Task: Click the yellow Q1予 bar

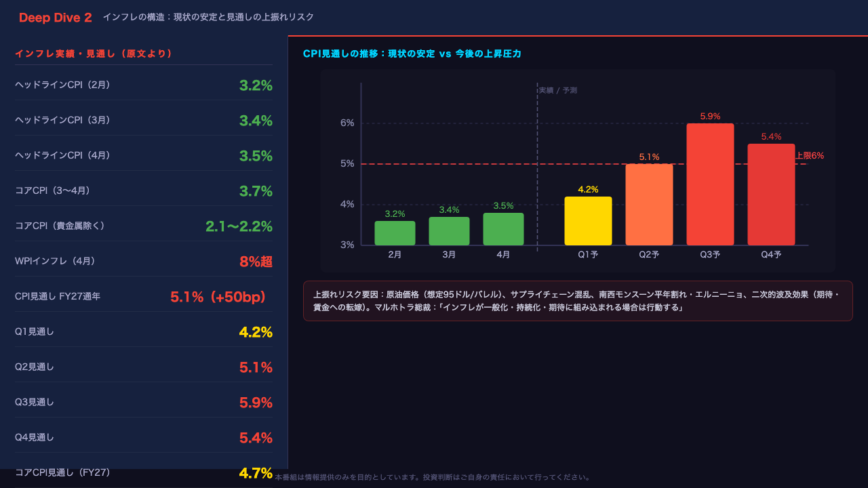Action: click(588, 221)
